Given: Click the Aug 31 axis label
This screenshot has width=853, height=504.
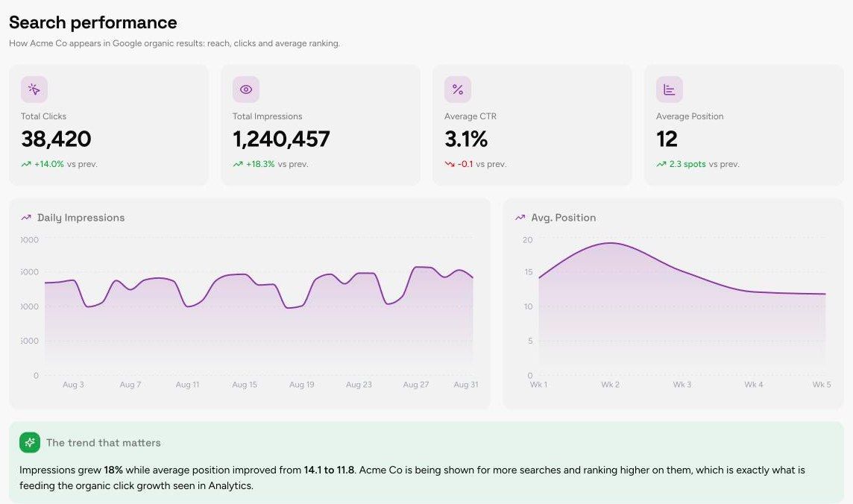Looking at the screenshot, I should tap(466, 385).
